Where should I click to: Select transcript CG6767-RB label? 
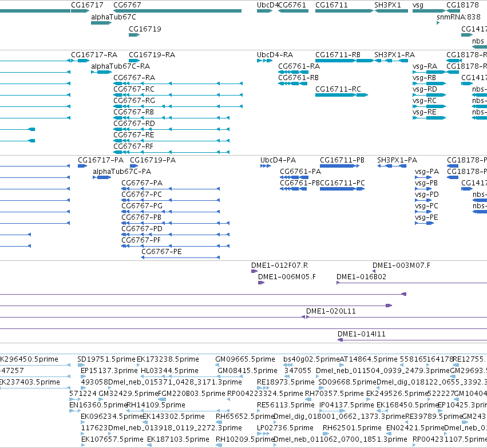tap(133, 112)
